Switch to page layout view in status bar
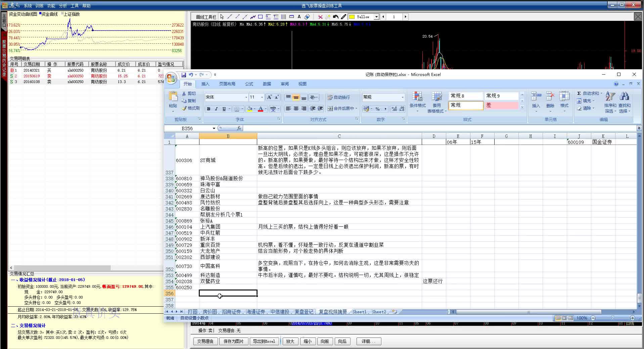 tap(564, 318)
